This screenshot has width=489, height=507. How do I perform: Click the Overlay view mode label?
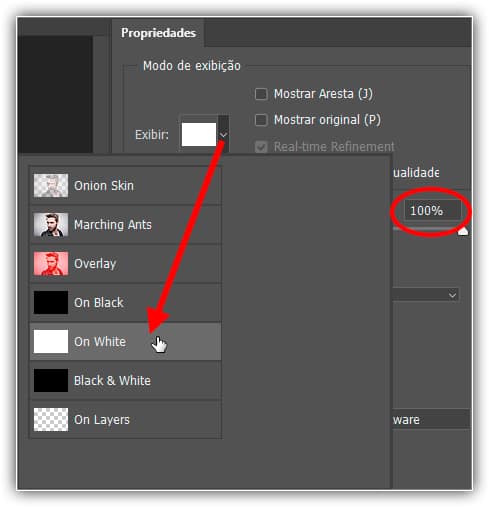coord(95,264)
